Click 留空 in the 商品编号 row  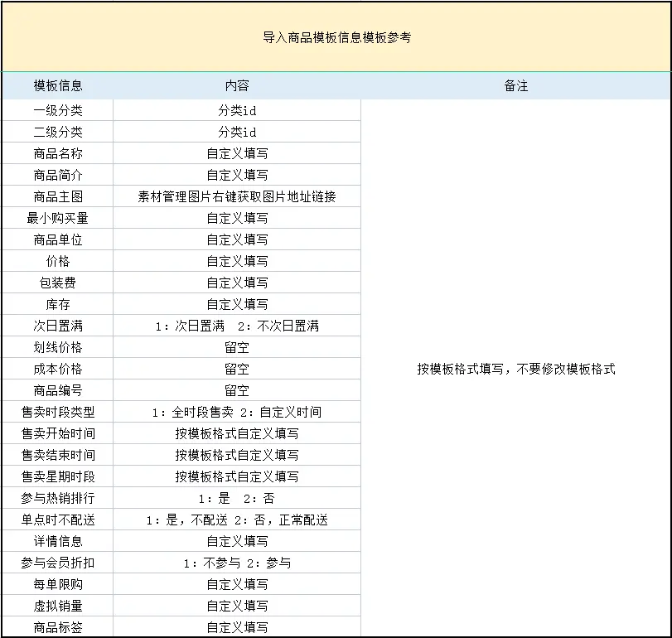[237, 390]
